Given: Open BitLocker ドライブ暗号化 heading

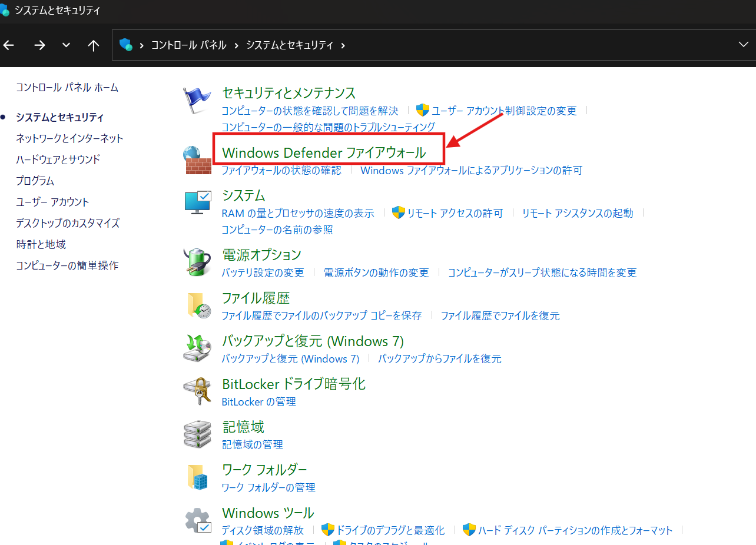Looking at the screenshot, I should [x=294, y=384].
